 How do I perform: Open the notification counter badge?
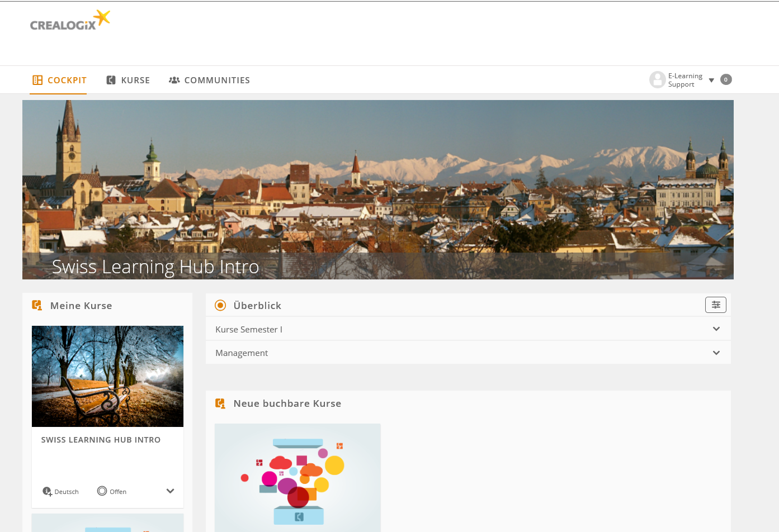(726, 79)
